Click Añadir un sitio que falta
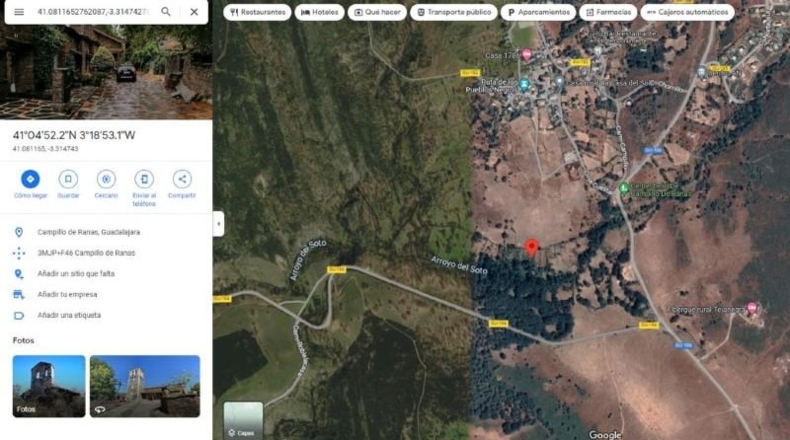Viewport: 790px width, 440px height. [76, 274]
